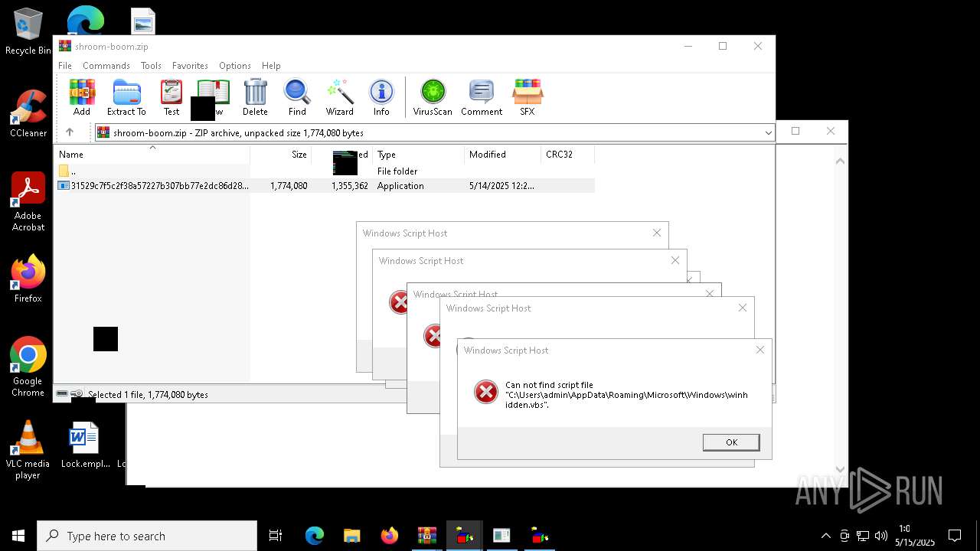
Task: Open the Info toolbar icon
Action: pyautogui.click(x=381, y=97)
